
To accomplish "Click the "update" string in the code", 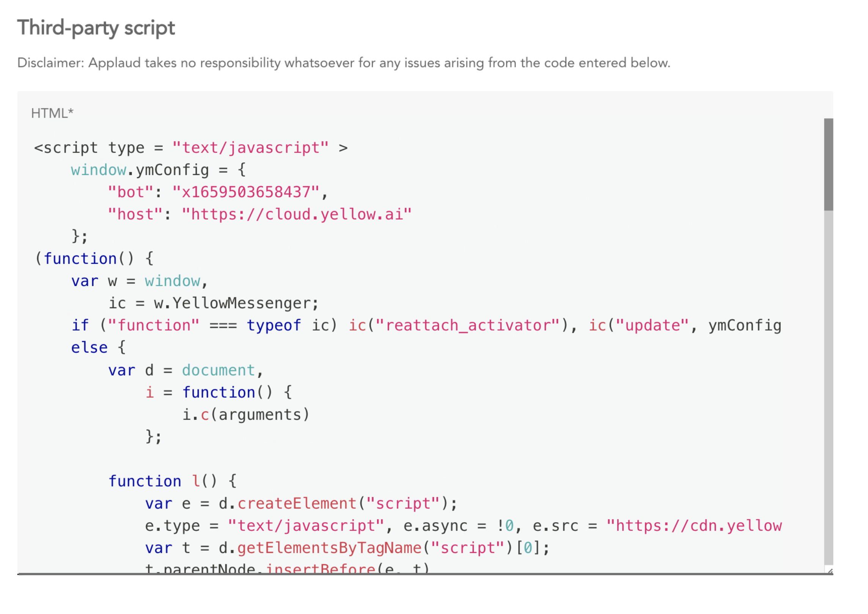I will coord(652,326).
